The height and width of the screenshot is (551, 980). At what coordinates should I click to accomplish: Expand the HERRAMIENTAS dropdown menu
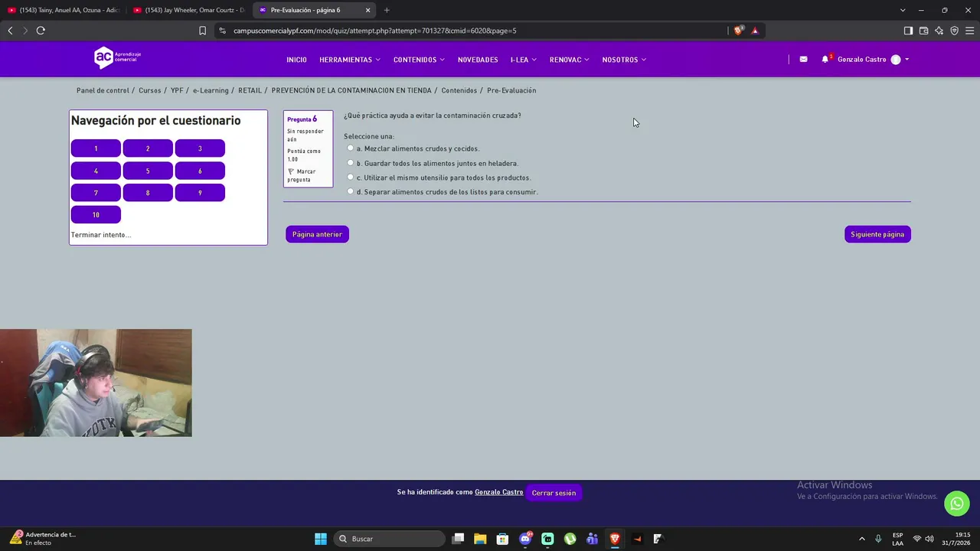(350, 60)
